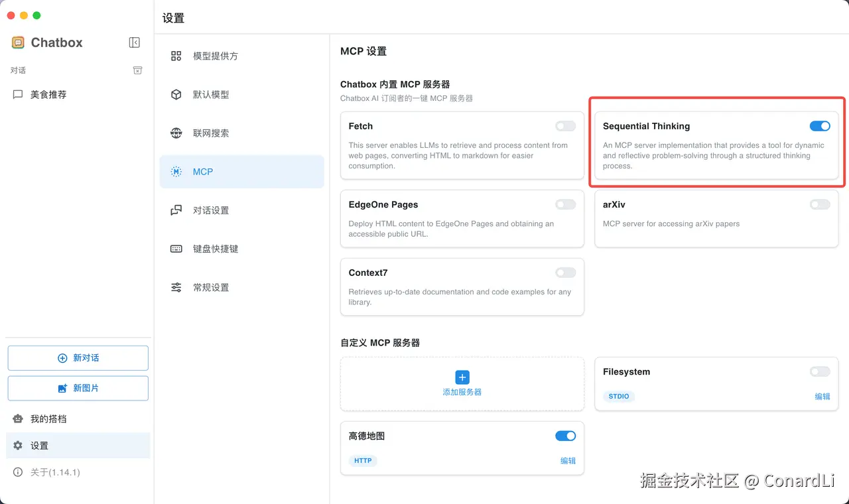849x504 pixels.
Task: Click the HTTP tag on 高德地图
Action: (x=363, y=461)
